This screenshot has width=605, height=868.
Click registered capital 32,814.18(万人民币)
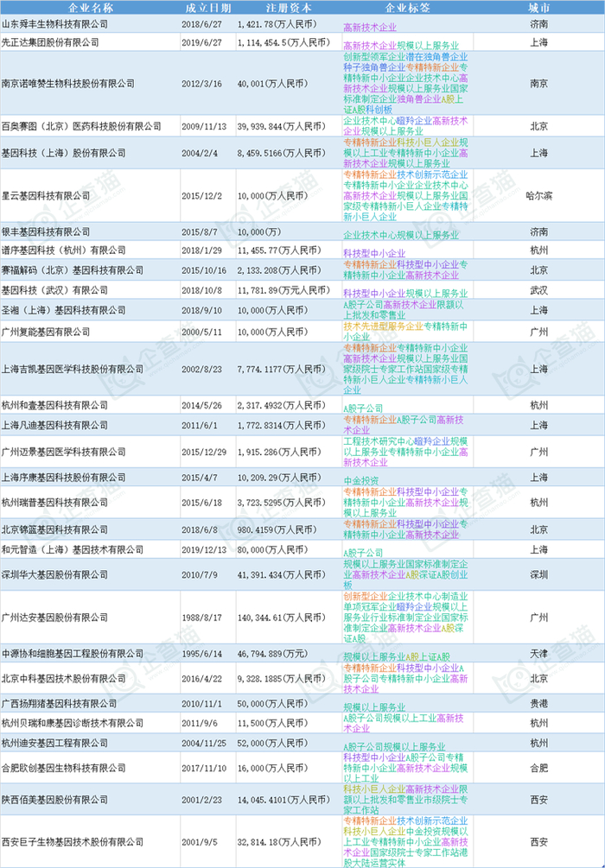coord(279,843)
